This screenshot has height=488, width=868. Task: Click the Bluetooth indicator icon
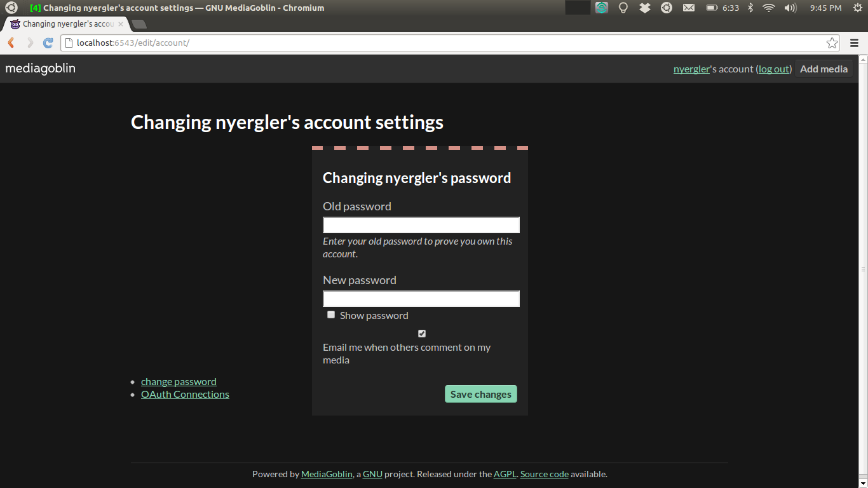click(x=750, y=8)
